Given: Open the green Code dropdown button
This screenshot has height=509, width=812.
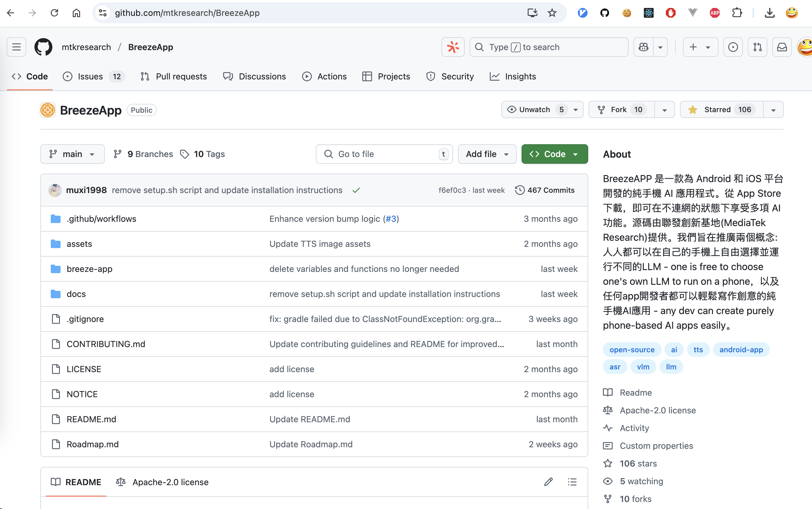Looking at the screenshot, I should point(554,154).
